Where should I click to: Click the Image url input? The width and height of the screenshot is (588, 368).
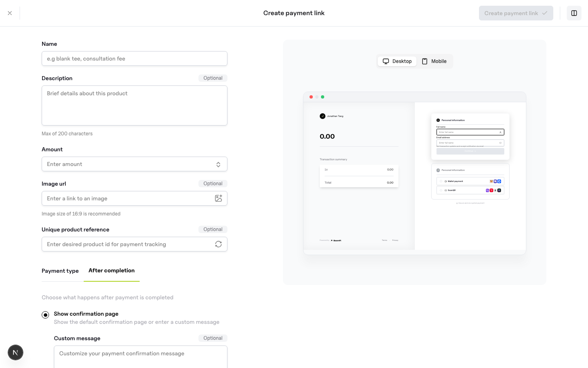[134, 198]
